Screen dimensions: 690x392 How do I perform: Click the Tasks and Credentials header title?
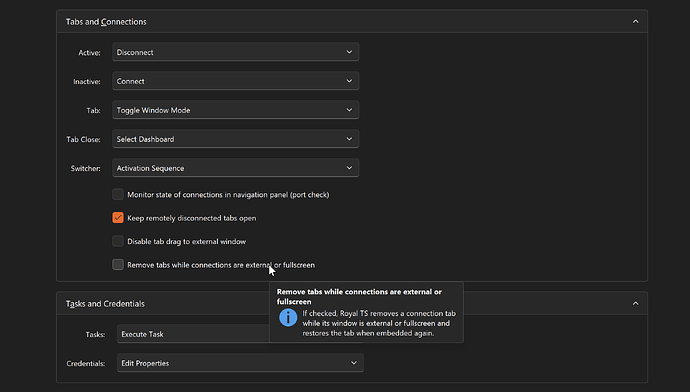coord(105,304)
